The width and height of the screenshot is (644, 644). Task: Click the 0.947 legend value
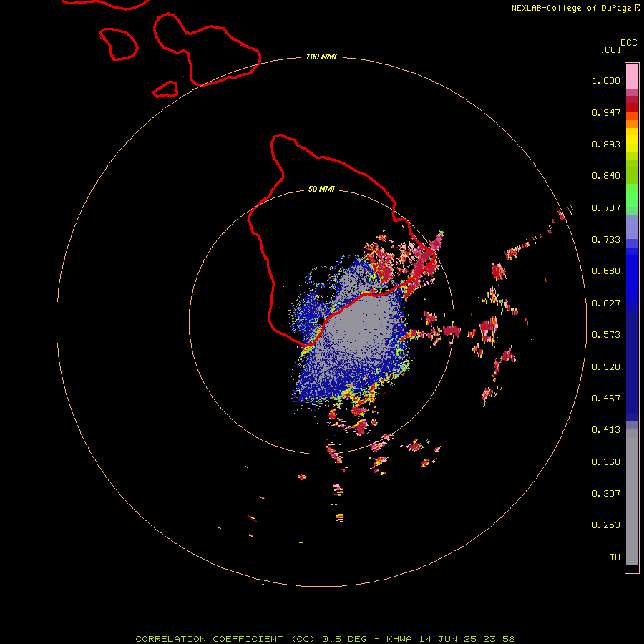606,112
